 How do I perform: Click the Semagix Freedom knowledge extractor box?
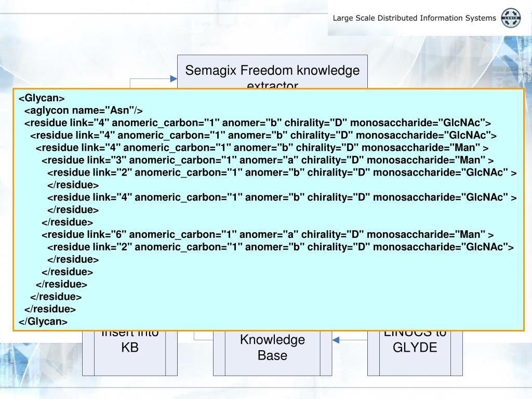coord(272,72)
